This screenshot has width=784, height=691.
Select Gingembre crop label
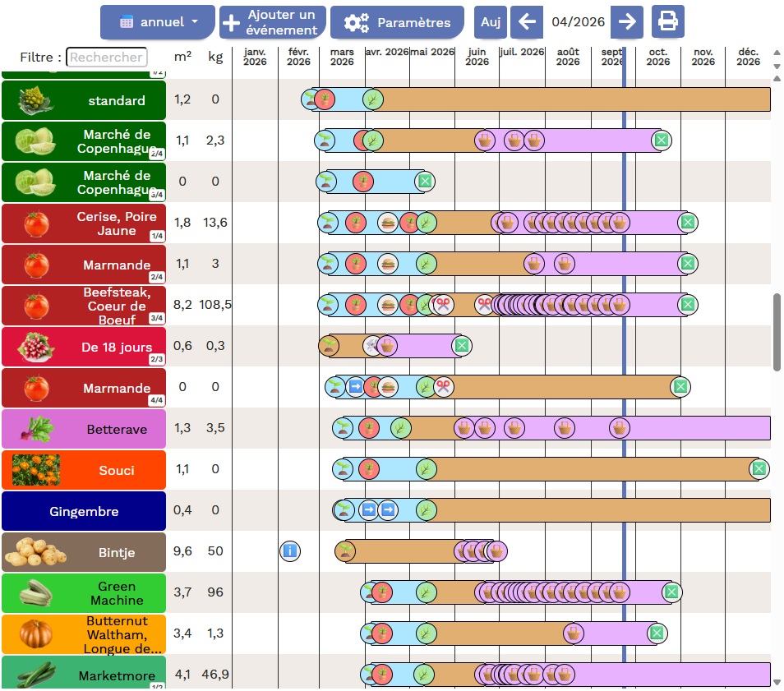tap(84, 511)
